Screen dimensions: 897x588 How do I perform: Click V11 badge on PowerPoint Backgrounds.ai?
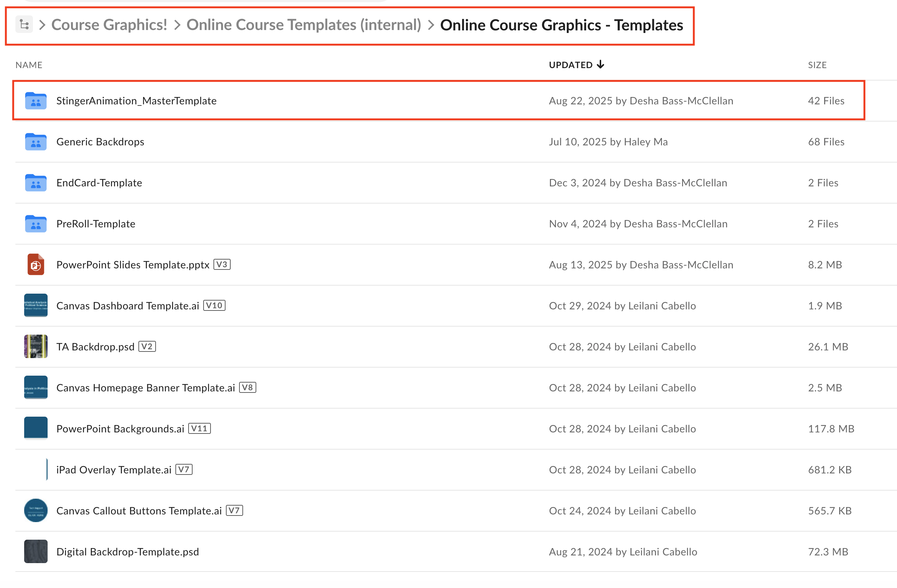(x=199, y=429)
